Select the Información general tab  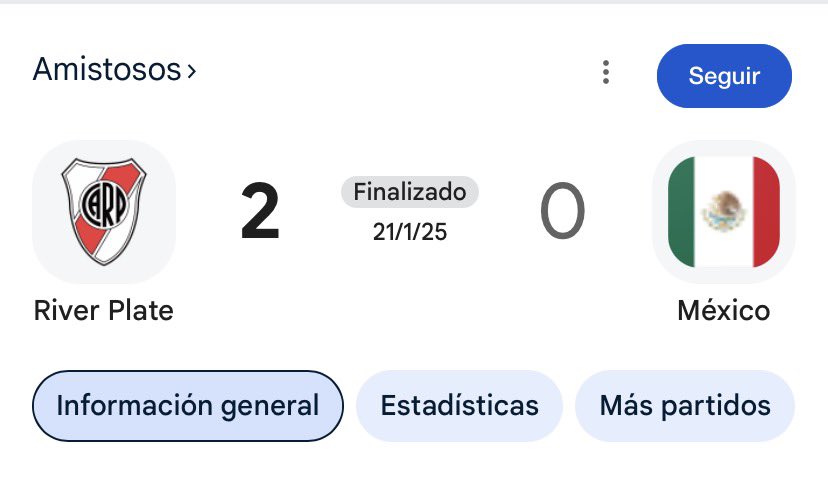coord(187,405)
